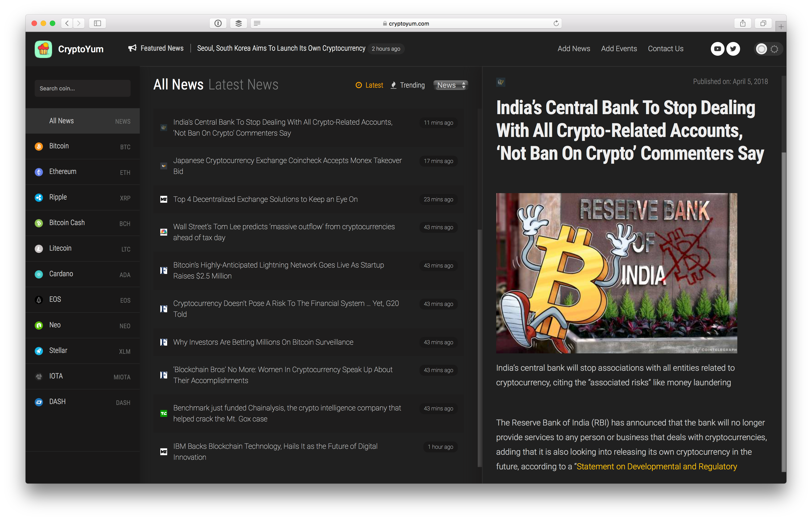Select the Cardano coin icon
The image size is (812, 520).
(x=39, y=274)
